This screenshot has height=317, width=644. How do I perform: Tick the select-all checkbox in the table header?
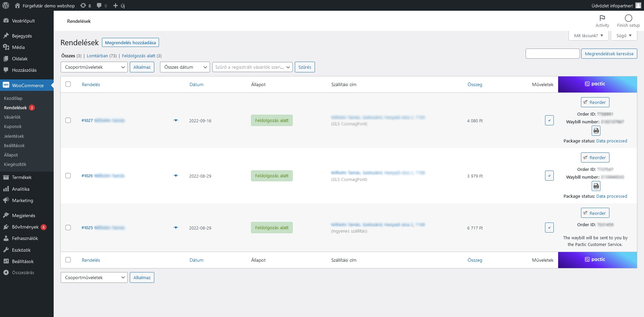[68, 84]
